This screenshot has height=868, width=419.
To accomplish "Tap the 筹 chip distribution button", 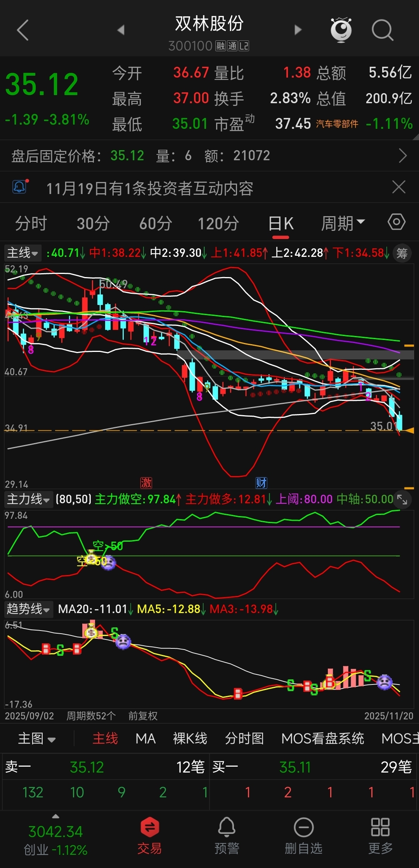I will 402,253.
